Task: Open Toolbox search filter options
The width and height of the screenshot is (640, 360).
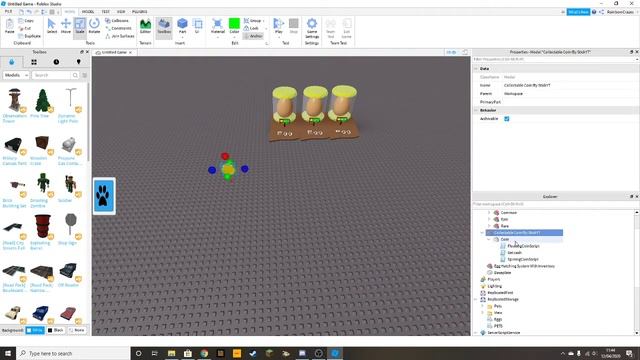Action: [84, 75]
